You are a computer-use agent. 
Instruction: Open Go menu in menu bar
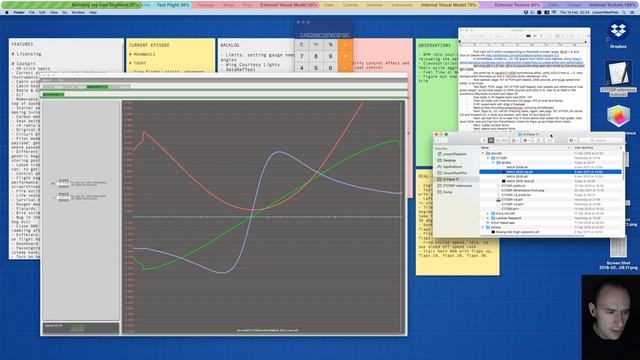(x=64, y=13)
